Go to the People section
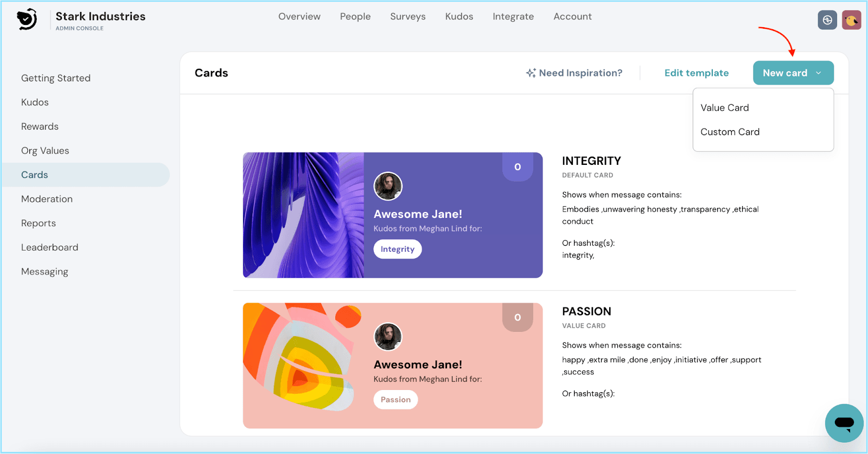The height and width of the screenshot is (454, 868). (355, 17)
